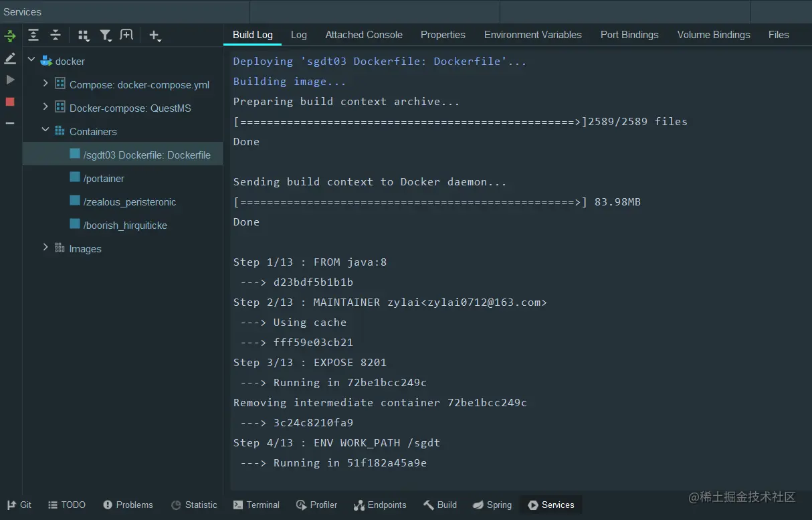Click the docker whale icon

coord(46,61)
